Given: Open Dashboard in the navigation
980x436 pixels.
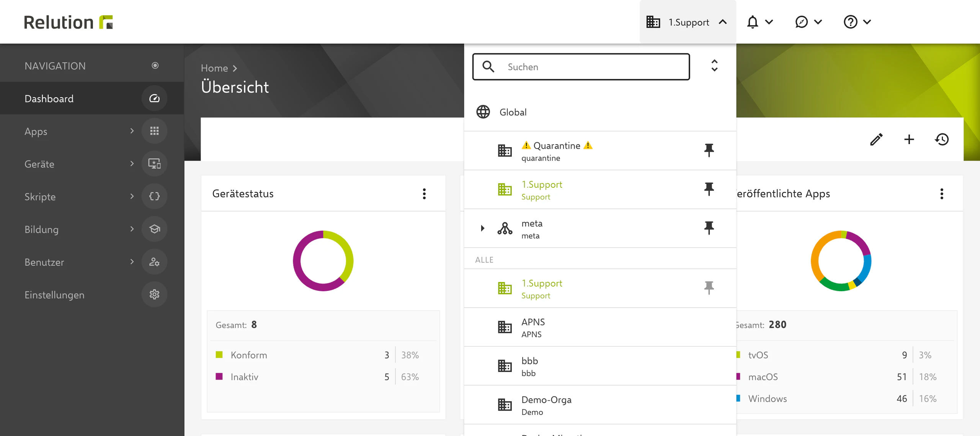Looking at the screenshot, I should [x=92, y=98].
